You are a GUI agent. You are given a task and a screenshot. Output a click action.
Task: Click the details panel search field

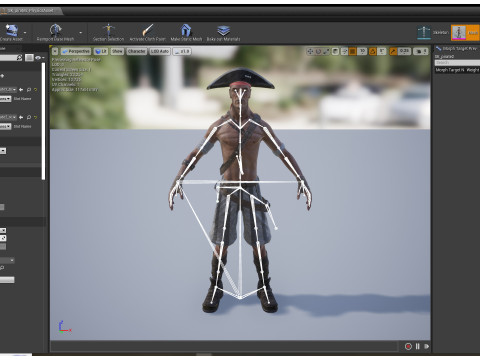tap(11, 58)
